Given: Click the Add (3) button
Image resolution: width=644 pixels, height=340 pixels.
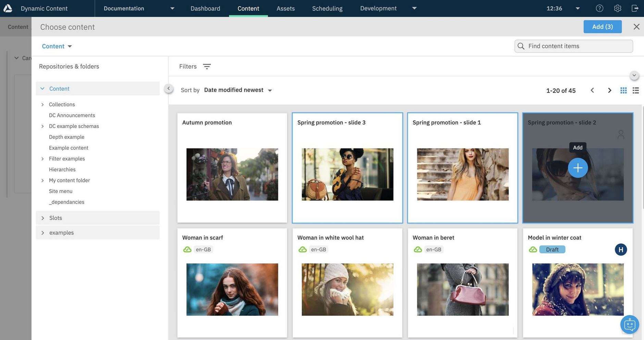Looking at the screenshot, I should [x=603, y=27].
